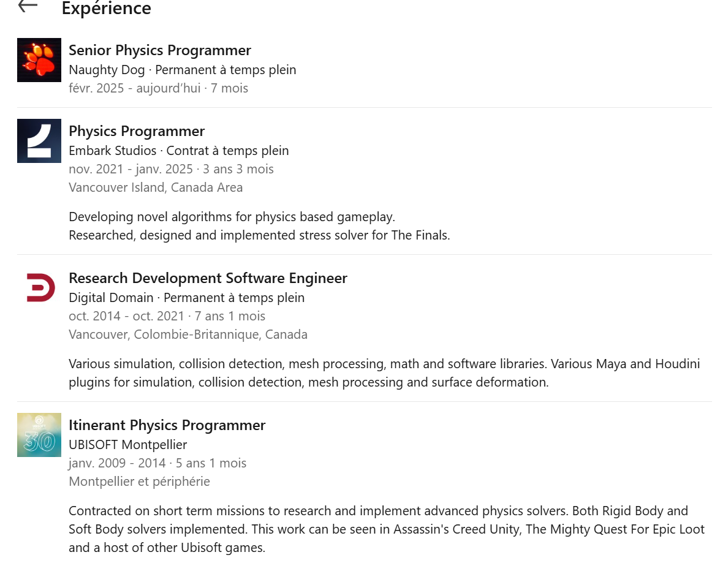Select the Physics Programmer job title
This screenshot has width=728, height=563.
(137, 131)
